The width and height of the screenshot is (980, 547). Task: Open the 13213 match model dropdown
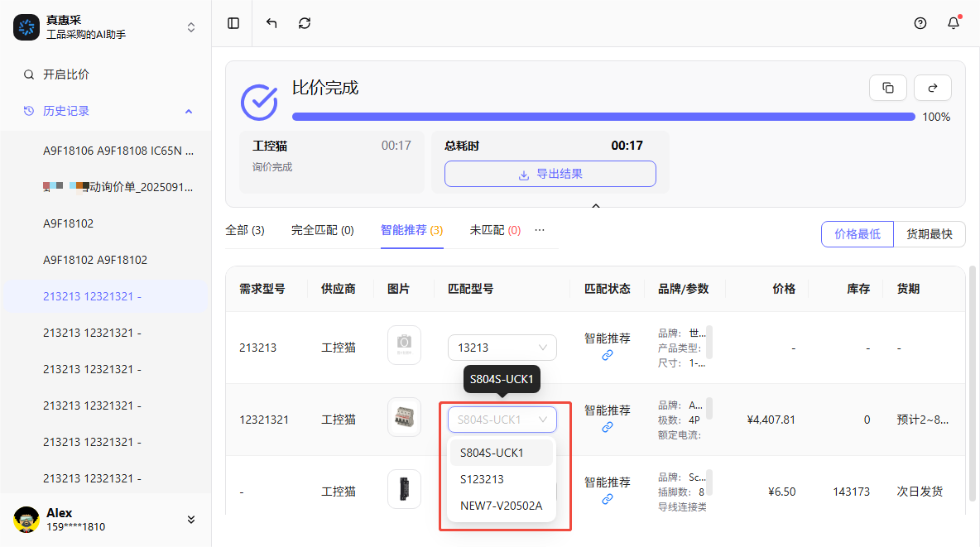502,348
